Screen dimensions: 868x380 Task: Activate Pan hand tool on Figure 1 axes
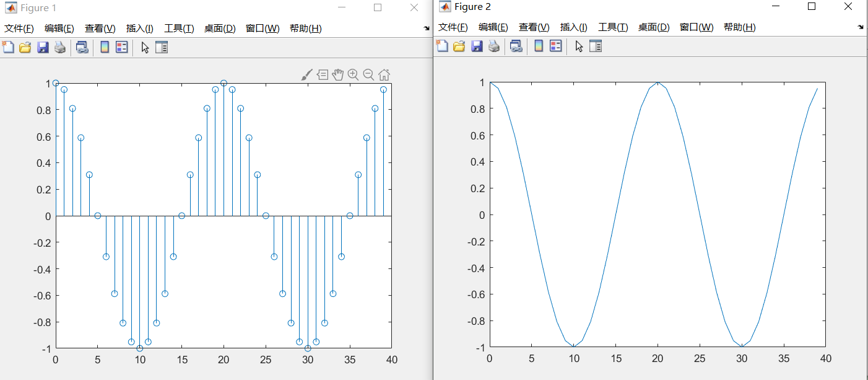(337, 74)
